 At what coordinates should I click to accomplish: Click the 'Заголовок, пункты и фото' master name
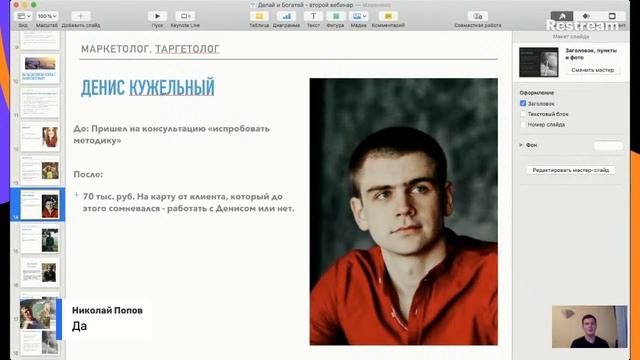(x=591, y=54)
